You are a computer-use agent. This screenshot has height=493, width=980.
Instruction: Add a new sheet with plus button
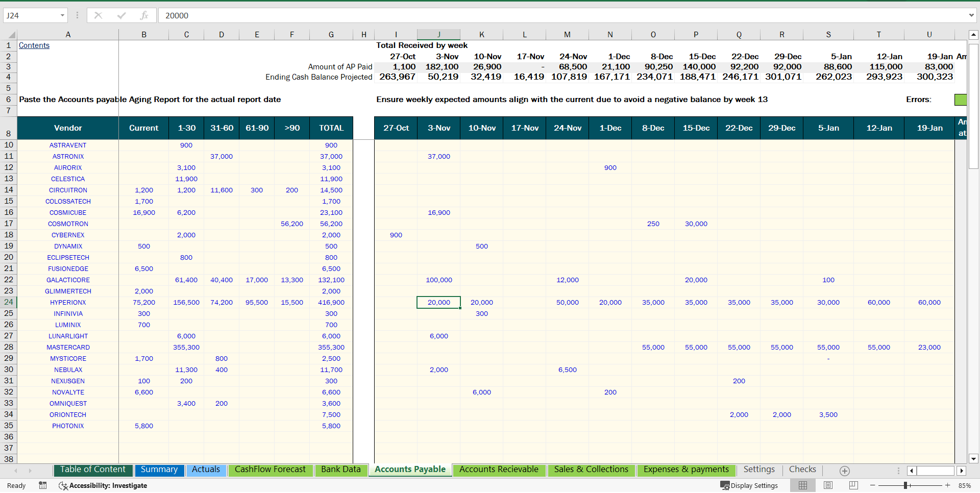coord(845,471)
